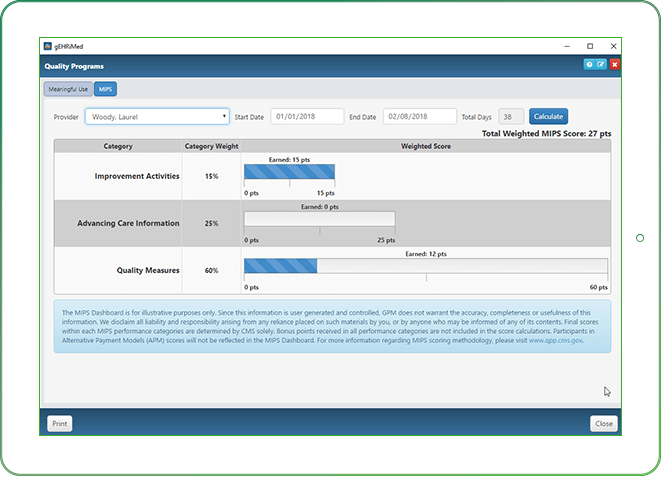Click the Total Days value box

[510, 117]
